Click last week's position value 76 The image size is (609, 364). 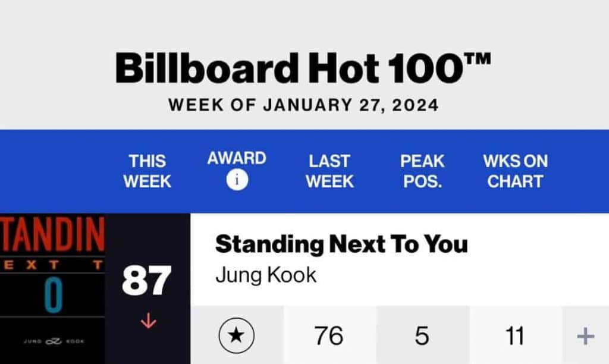[329, 337]
